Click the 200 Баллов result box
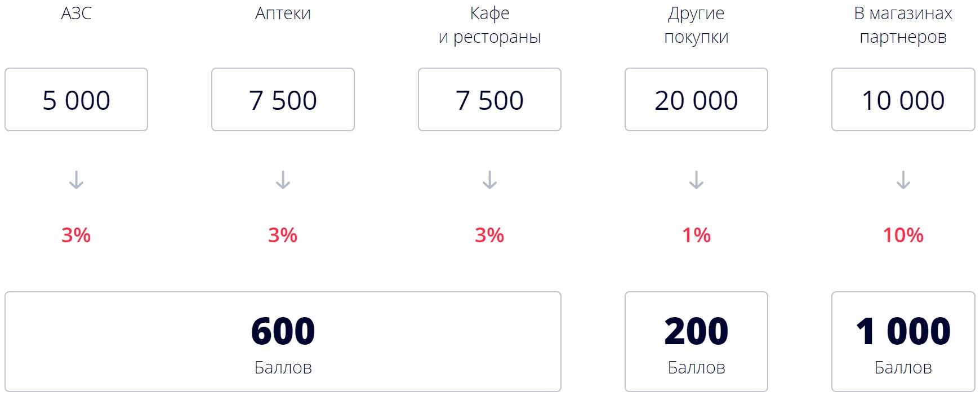This screenshot has width=980, height=396. (696, 341)
